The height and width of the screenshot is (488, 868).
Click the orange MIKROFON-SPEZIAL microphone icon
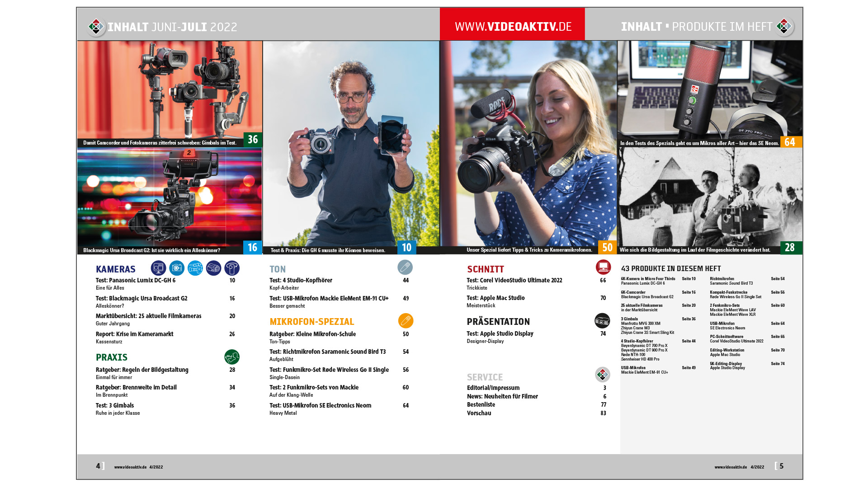406,321
